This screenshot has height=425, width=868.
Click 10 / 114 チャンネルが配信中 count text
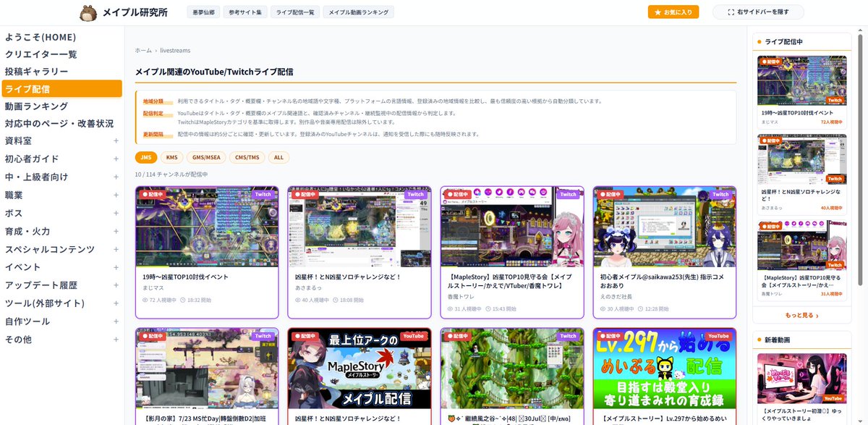[x=171, y=174]
